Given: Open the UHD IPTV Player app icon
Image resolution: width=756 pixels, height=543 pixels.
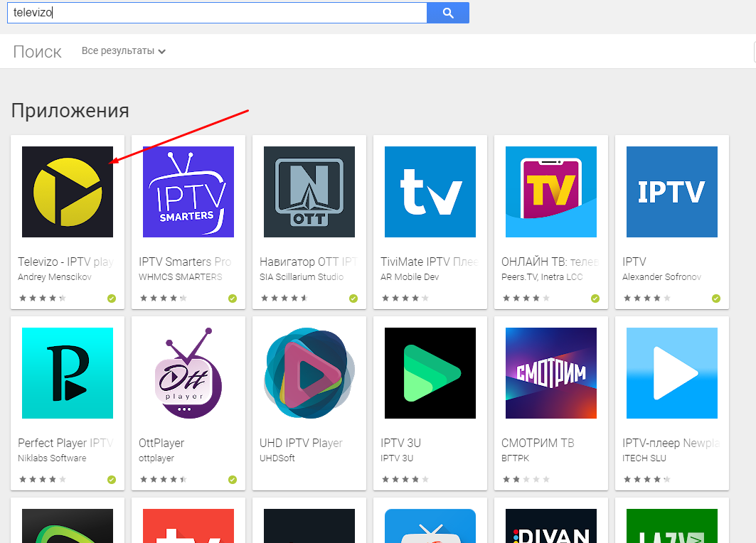Looking at the screenshot, I should click(309, 373).
